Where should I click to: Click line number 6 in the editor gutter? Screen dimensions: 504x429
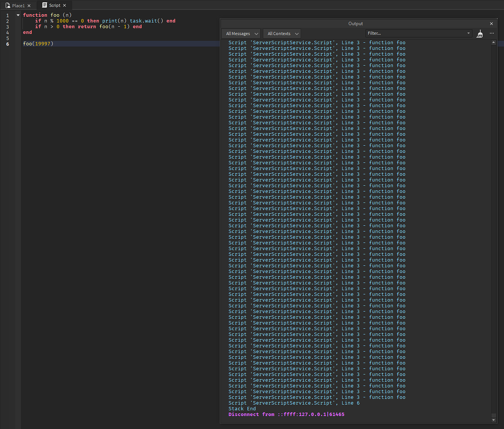pos(7,43)
